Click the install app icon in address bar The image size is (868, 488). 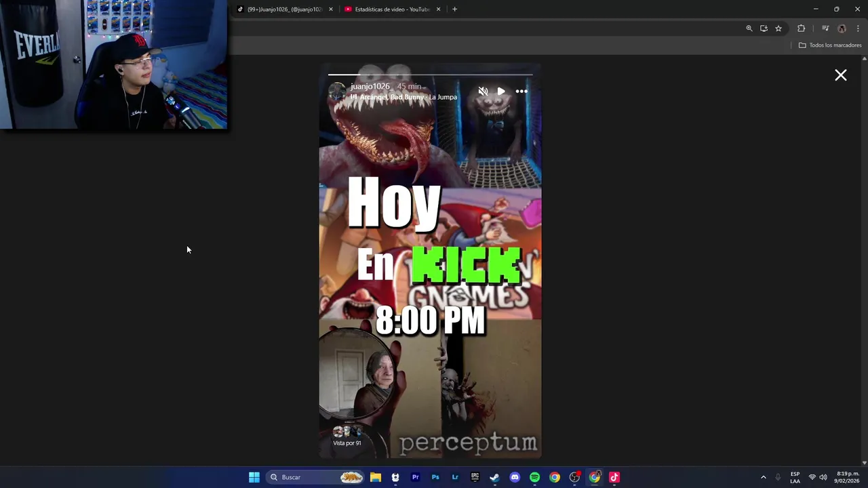[x=764, y=28]
